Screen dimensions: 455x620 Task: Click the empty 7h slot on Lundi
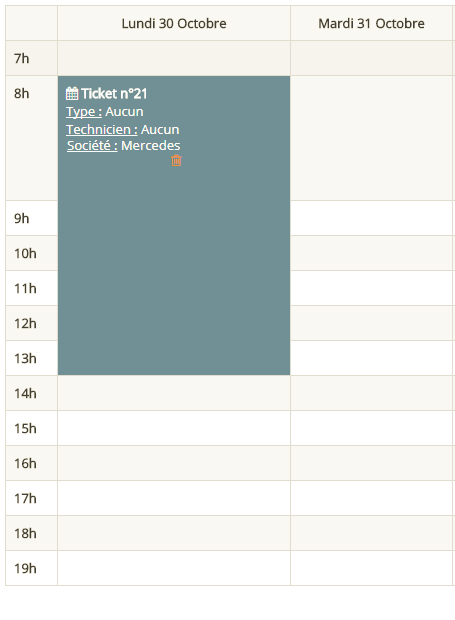[174, 58]
